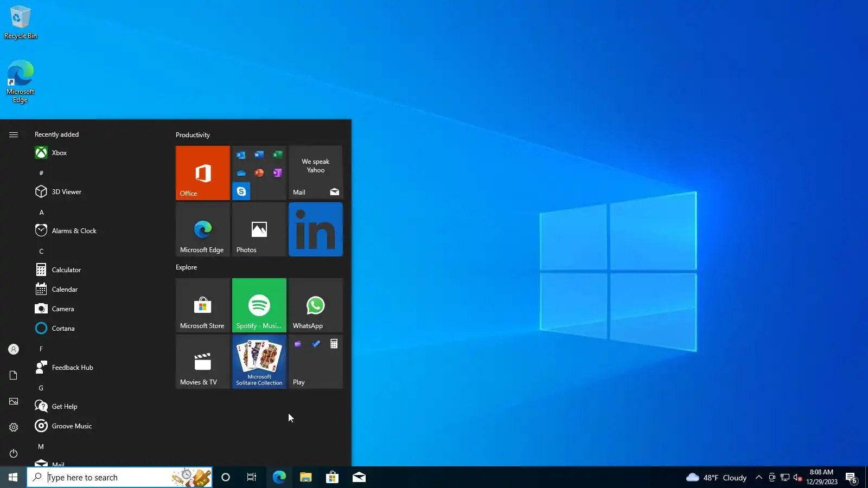
Task: Open the clock showing 8:08 AM
Action: [821, 477]
